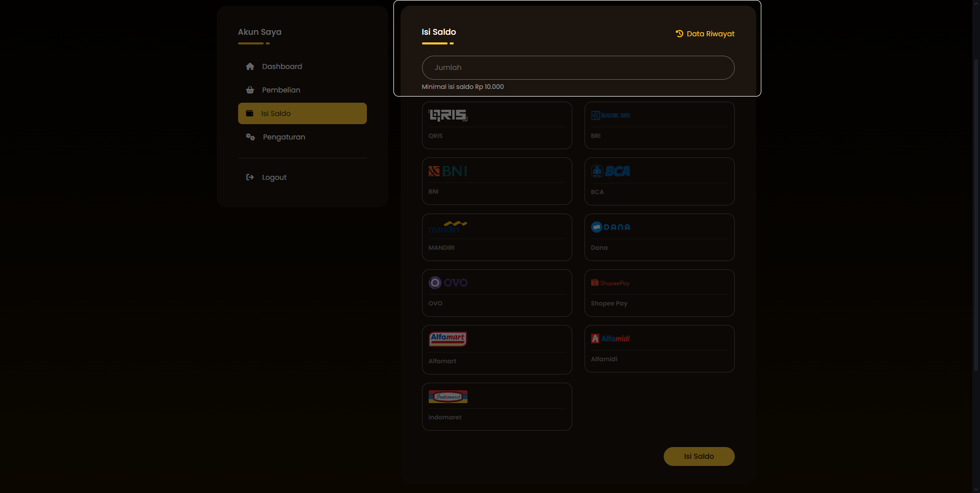Click the Pembelian basket icon

(250, 90)
